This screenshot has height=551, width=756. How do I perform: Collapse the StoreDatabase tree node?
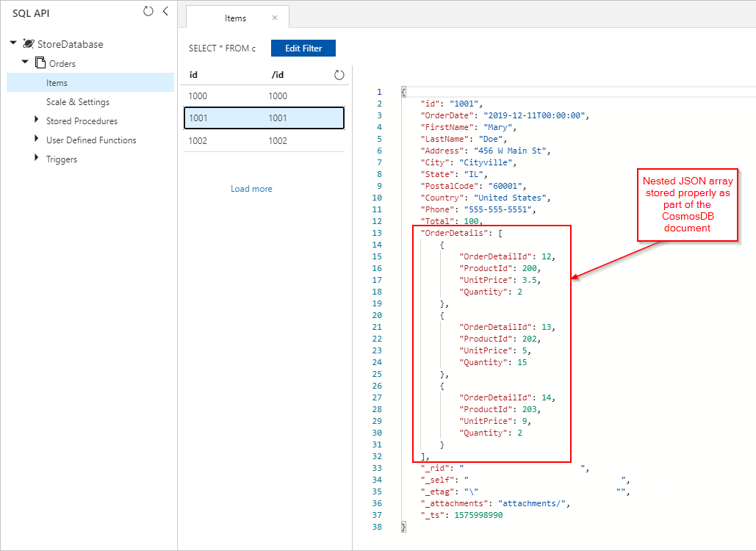tap(12, 44)
